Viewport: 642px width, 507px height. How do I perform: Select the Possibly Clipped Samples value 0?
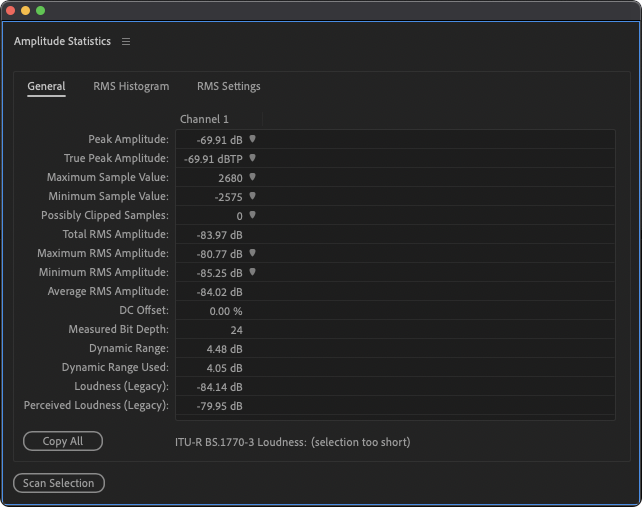point(240,216)
